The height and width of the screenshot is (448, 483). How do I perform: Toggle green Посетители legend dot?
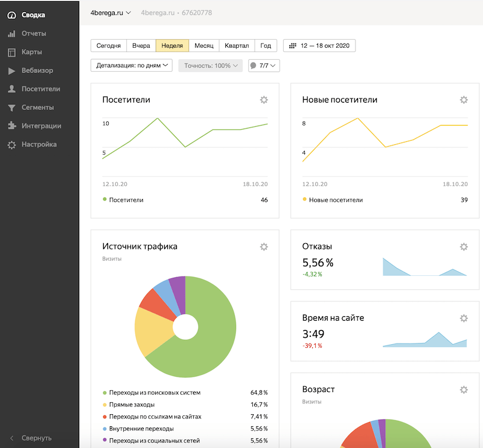[x=104, y=199]
